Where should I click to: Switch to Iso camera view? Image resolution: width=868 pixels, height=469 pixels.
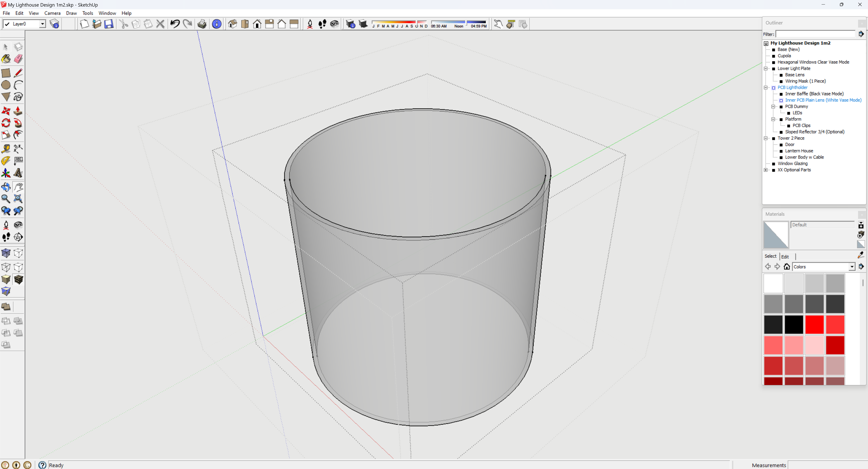click(x=233, y=24)
